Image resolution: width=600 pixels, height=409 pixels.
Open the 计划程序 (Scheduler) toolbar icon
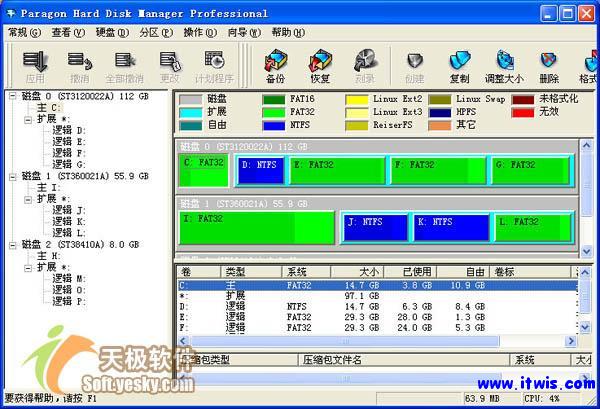click(214, 67)
